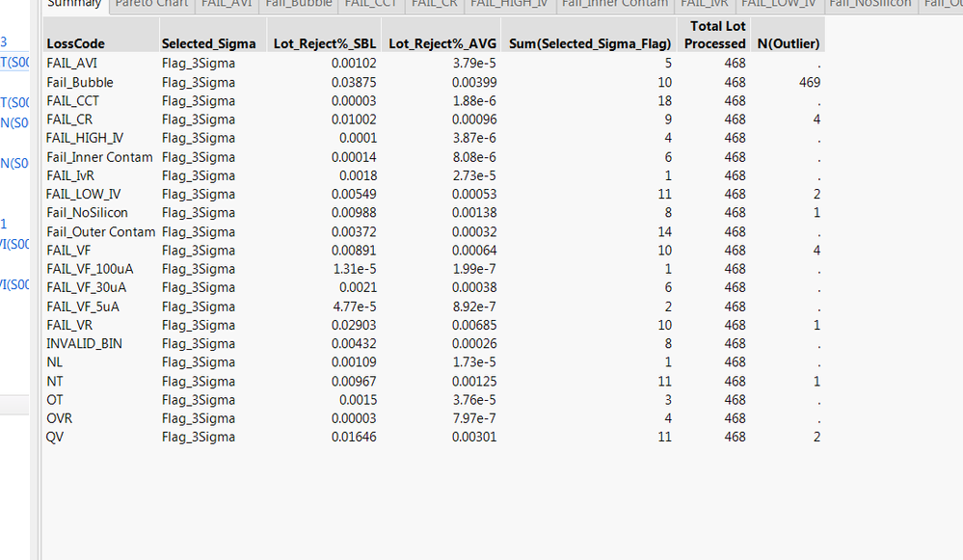Image resolution: width=963 pixels, height=560 pixels.
Task: Click the 469 outlier value for Fail_Bubble
Action: [809, 82]
